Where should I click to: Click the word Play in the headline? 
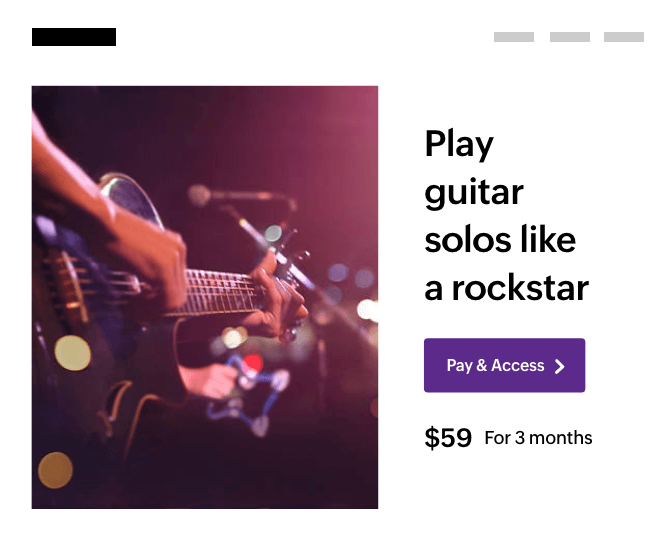click(459, 145)
